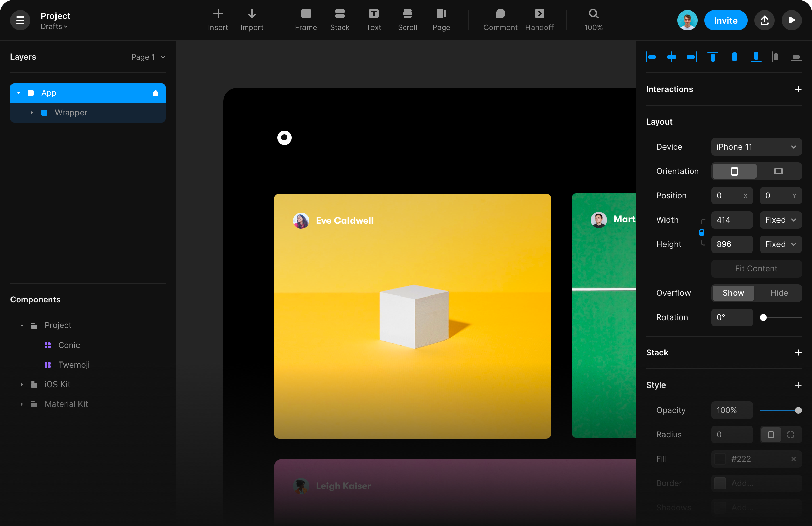Toggle portrait orientation for iPhone 11
Viewport: 812px width, 526px height.
click(734, 171)
